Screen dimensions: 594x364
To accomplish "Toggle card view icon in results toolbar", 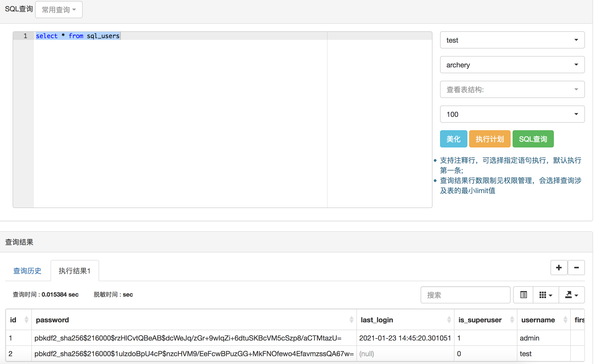I will (523, 295).
